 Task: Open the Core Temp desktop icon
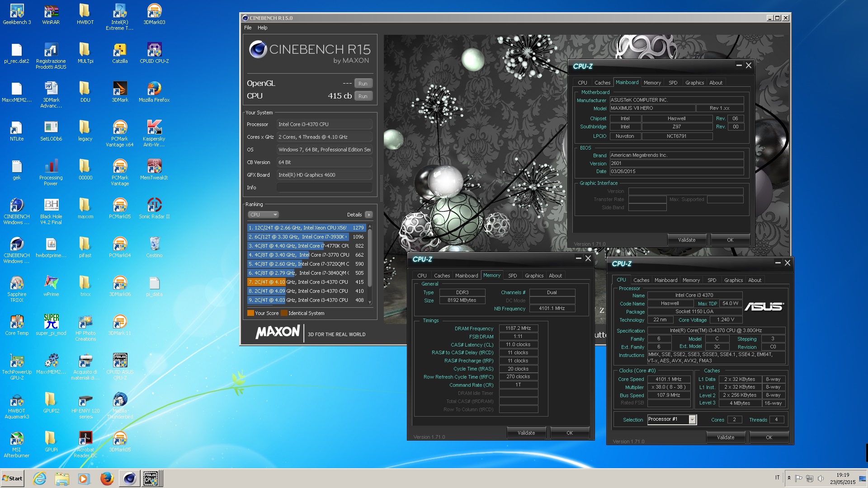tap(17, 324)
